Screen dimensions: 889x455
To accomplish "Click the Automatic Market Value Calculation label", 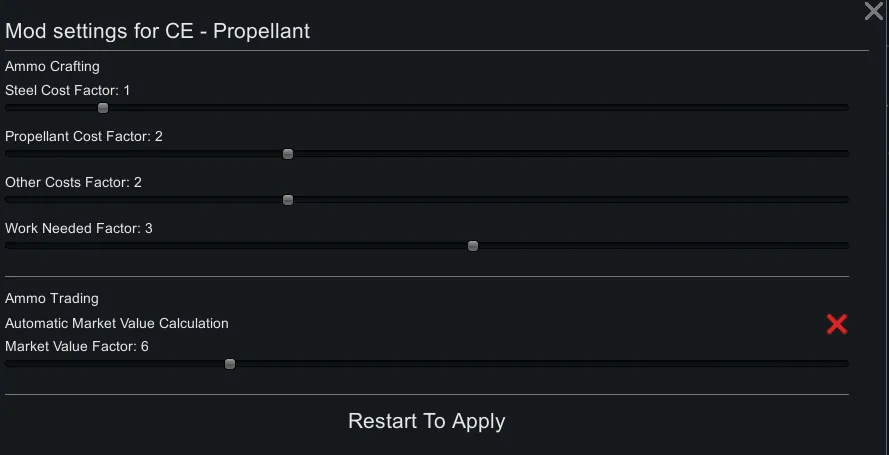I will (x=117, y=323).
